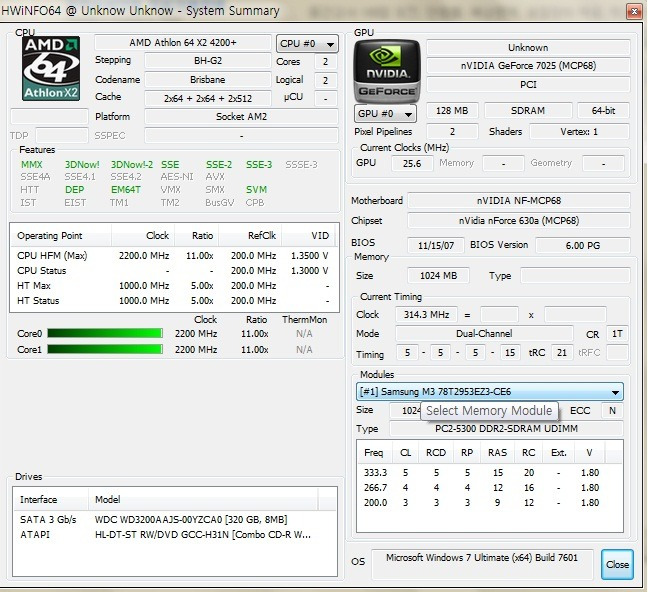Select the 200.0 frequency timing row

tap(490, 503)
